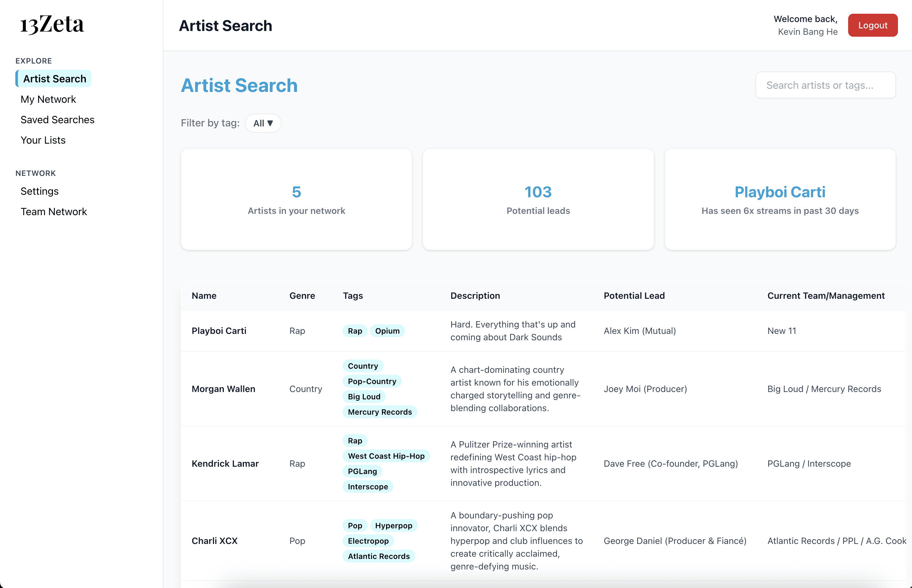
Task: Expand the Filter by tag All dropdown
Action: (263, 123)
